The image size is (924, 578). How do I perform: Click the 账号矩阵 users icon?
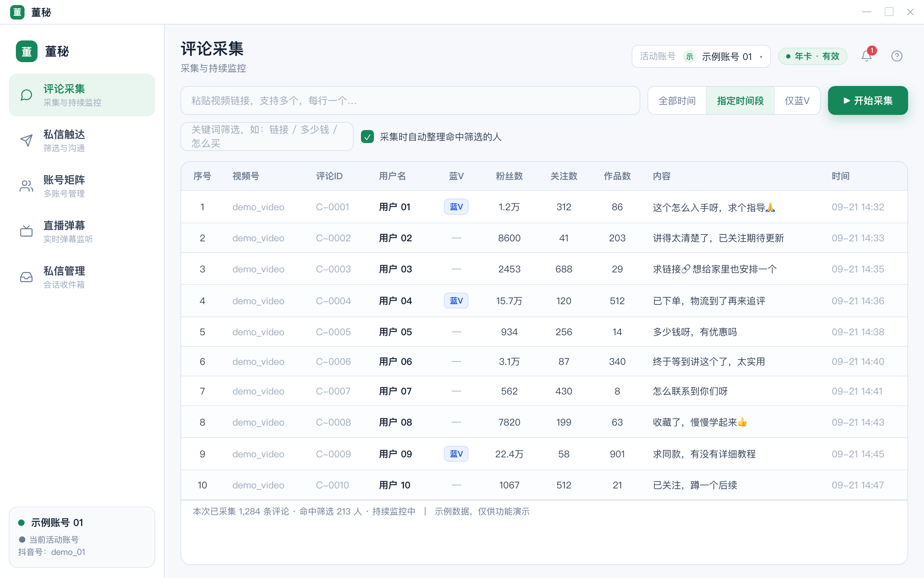tap(26, 186)
